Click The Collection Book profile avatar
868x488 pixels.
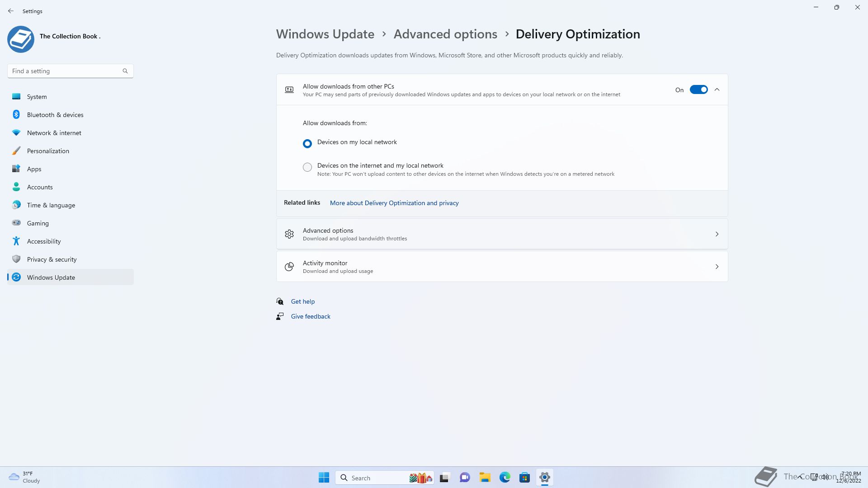pyautogui.click(x=21, y=39)
